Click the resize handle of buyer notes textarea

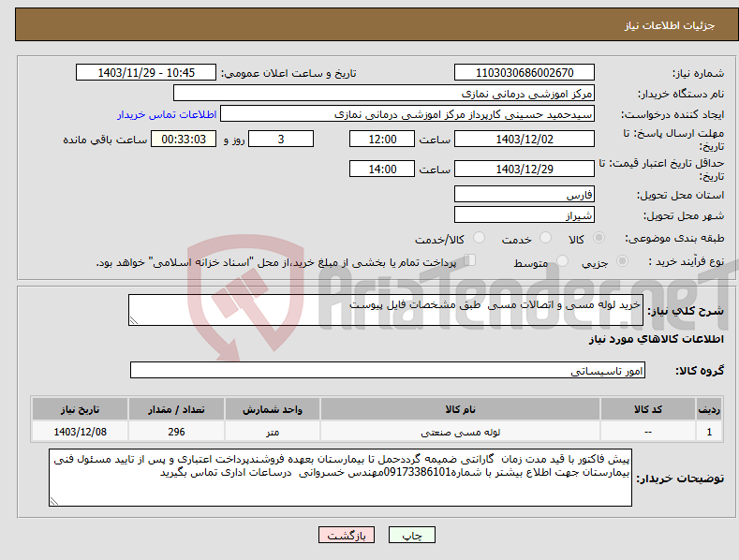coord(54,502)
